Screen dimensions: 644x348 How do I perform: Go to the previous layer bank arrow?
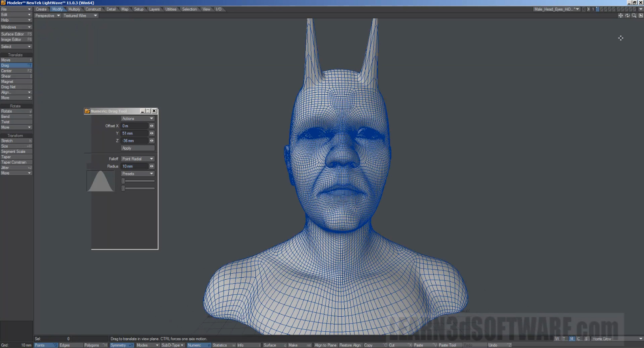pos(584,9)
